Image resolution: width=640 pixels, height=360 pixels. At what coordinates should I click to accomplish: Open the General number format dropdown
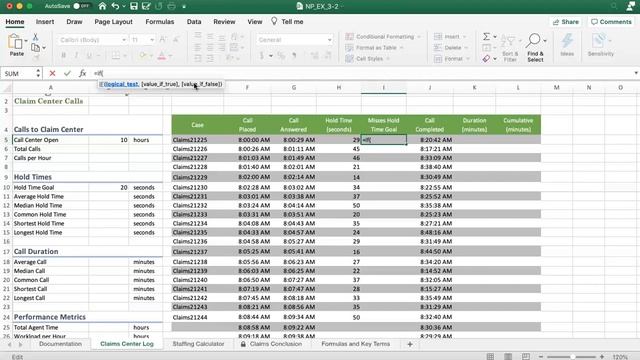tap(329, 40)
